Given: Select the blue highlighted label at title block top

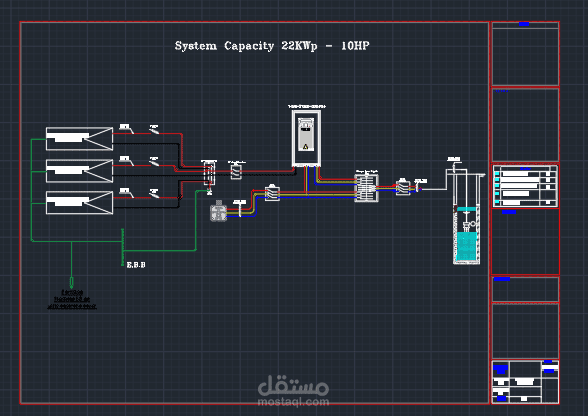Looking at the screenshot, I should click(x=524, y=24).
